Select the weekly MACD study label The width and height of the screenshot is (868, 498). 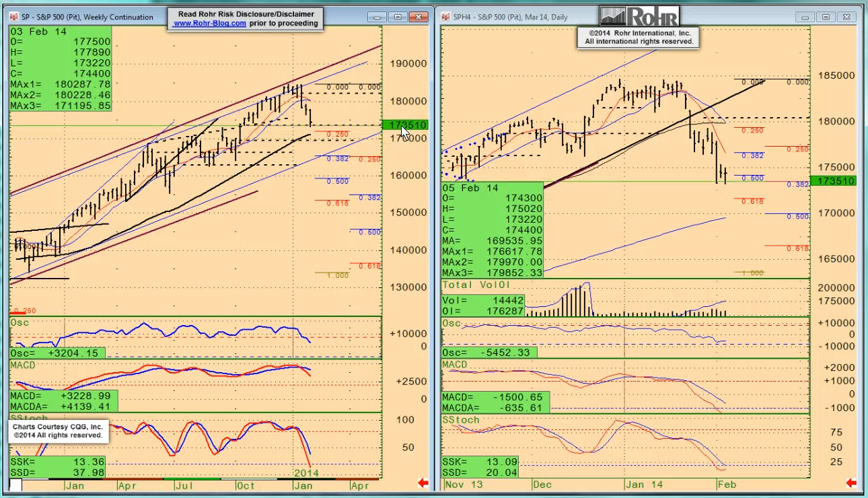[22, 365]
